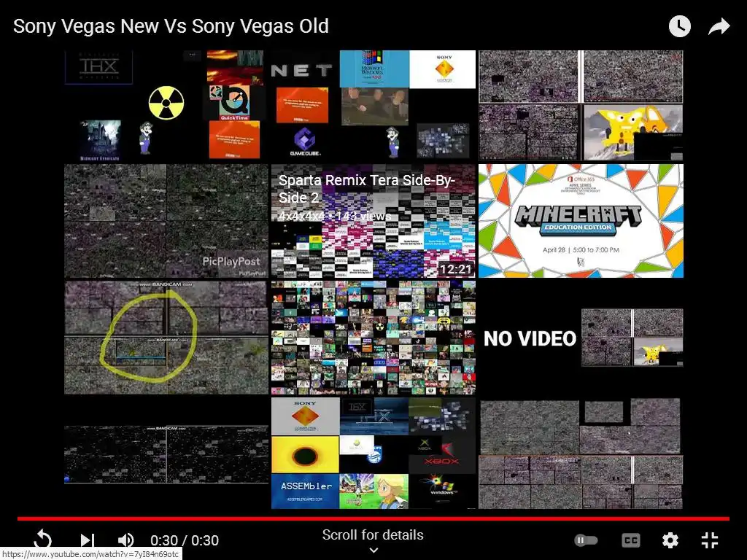Viewport: 747px width, 560px height.
Task: Open the Minecraft Education Edition video thumbnail
Action: pos(581,220)
